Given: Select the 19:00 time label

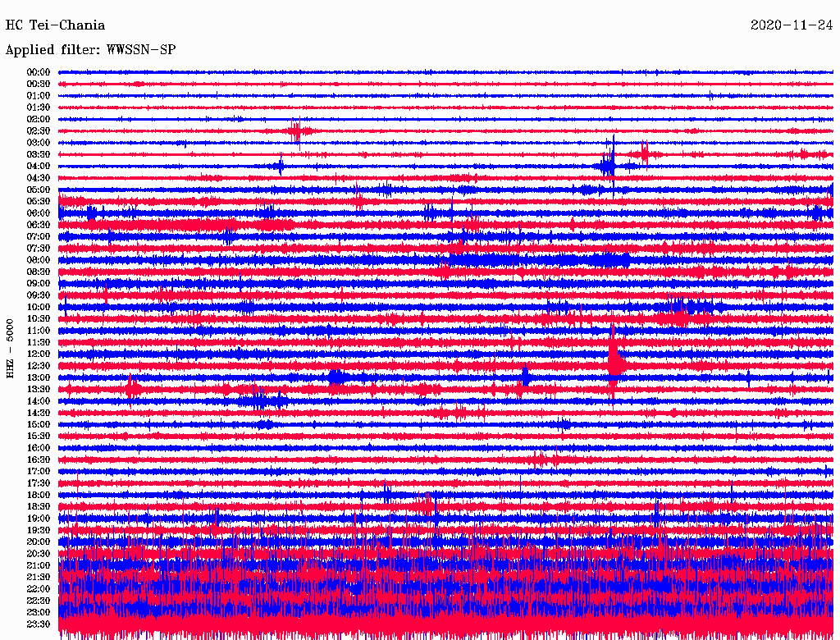Looking at the screenshot, I should 39,519.
